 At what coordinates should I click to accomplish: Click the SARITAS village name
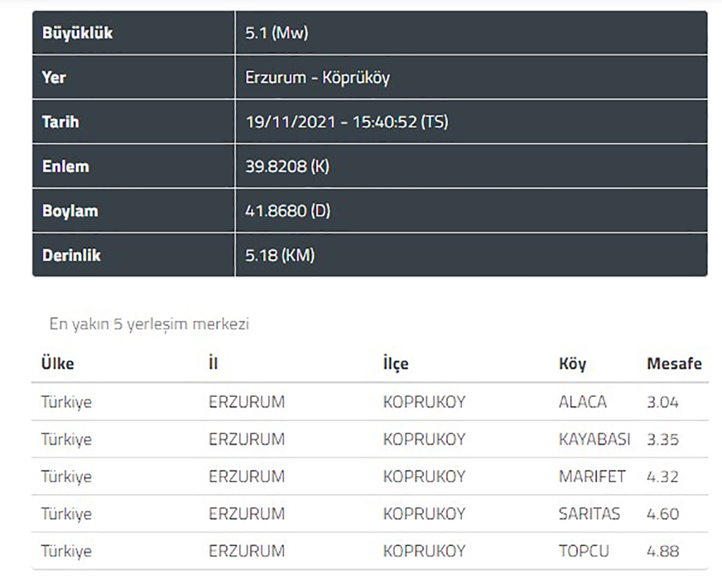(589, 514)
